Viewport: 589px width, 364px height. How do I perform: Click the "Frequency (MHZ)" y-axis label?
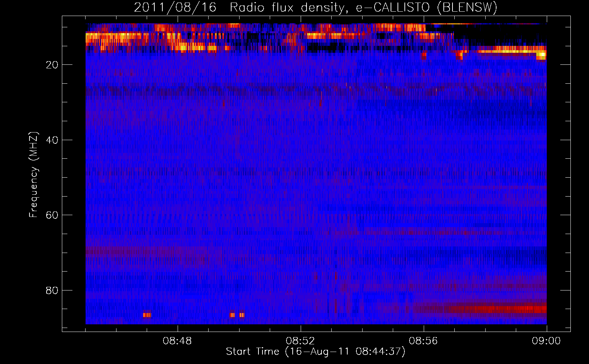coord(33,175)
